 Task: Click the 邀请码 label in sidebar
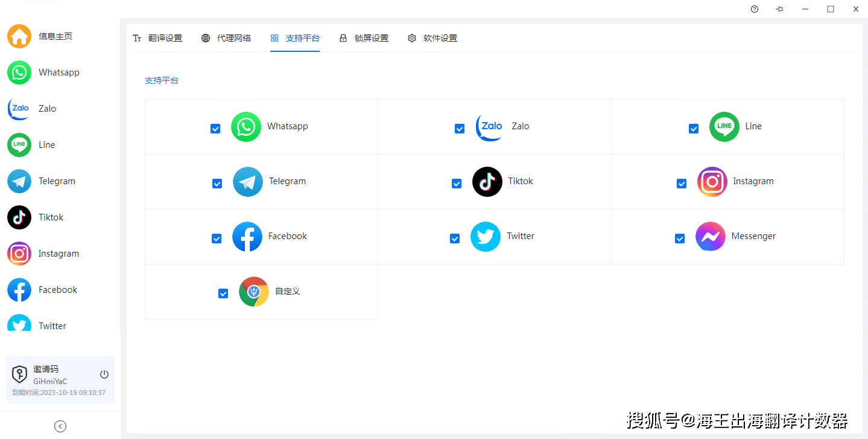pyautogui.click(x=46, y=369)
